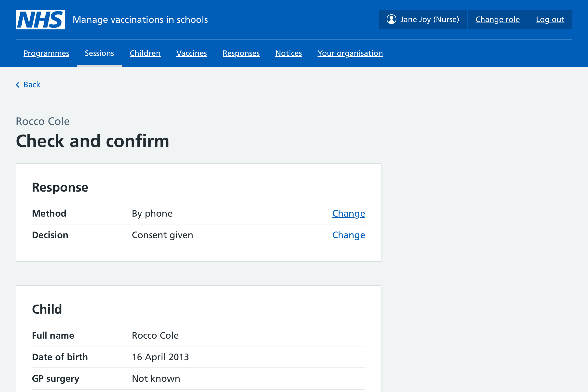Expand the Response section card
Screen dimensions: 588x392
click(x=60, y=188)
